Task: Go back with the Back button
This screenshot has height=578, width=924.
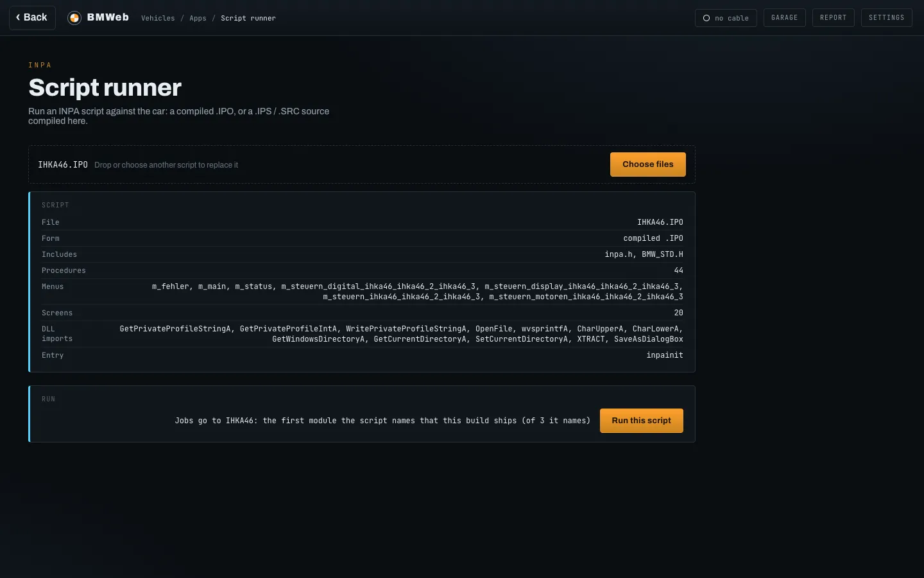Action: pos(32,18)
